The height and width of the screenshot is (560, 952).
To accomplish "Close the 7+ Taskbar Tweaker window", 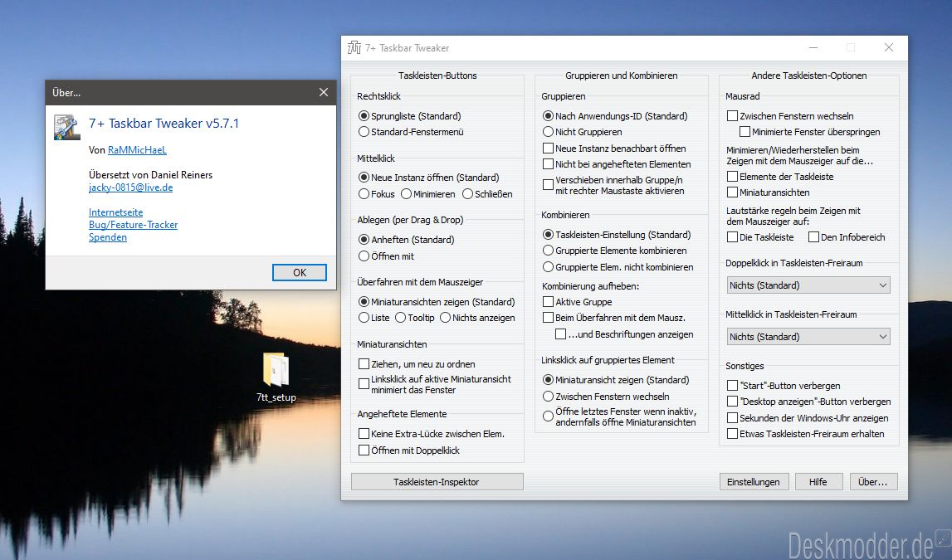I will point(889,48).
